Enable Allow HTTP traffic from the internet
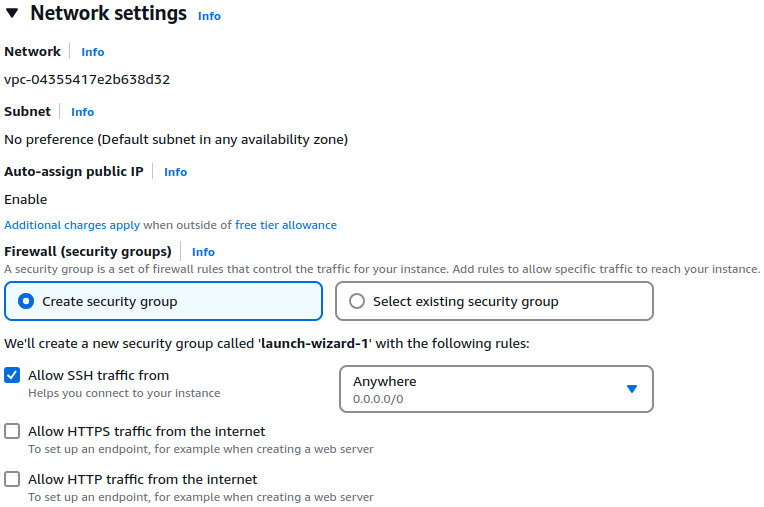The height and width of the screenshot is (507, 764). 12,479
